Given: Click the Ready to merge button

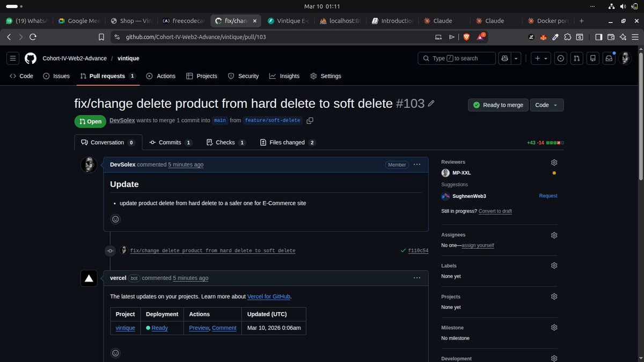Looking at the screenshot, I should (x=498, y=105).
